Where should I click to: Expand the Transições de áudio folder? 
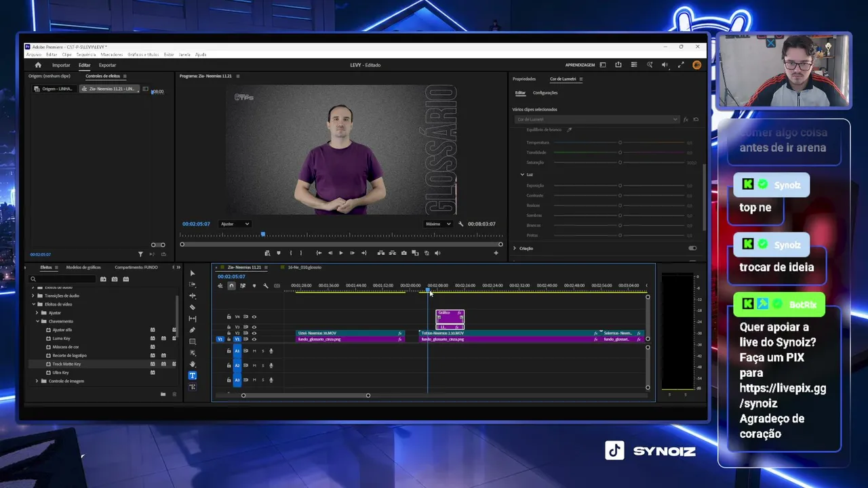33,296
